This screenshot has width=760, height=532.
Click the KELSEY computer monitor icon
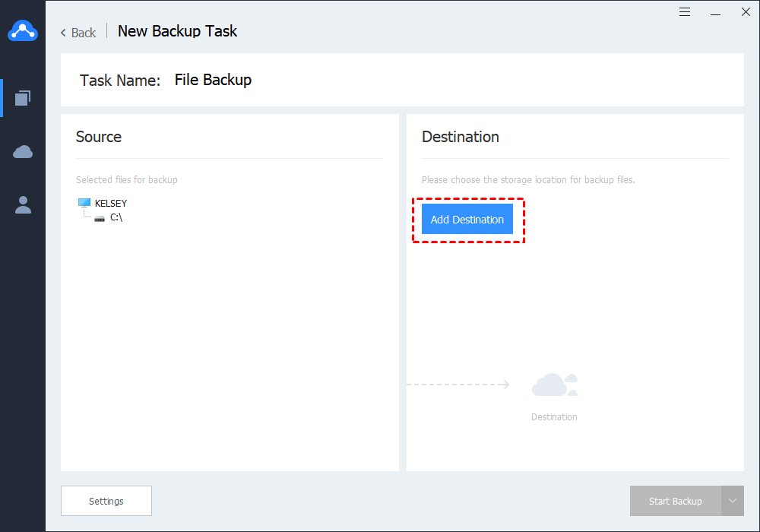click(84, 202)
